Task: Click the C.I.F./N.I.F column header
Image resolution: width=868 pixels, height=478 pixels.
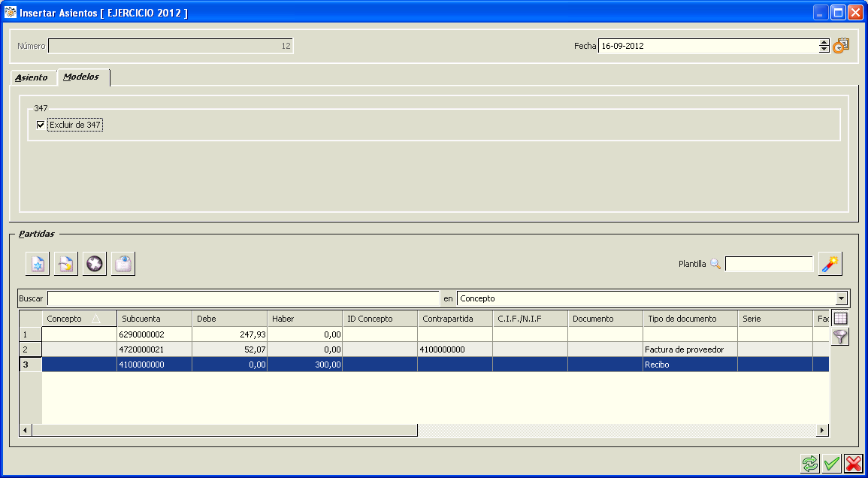Action: 531,319
